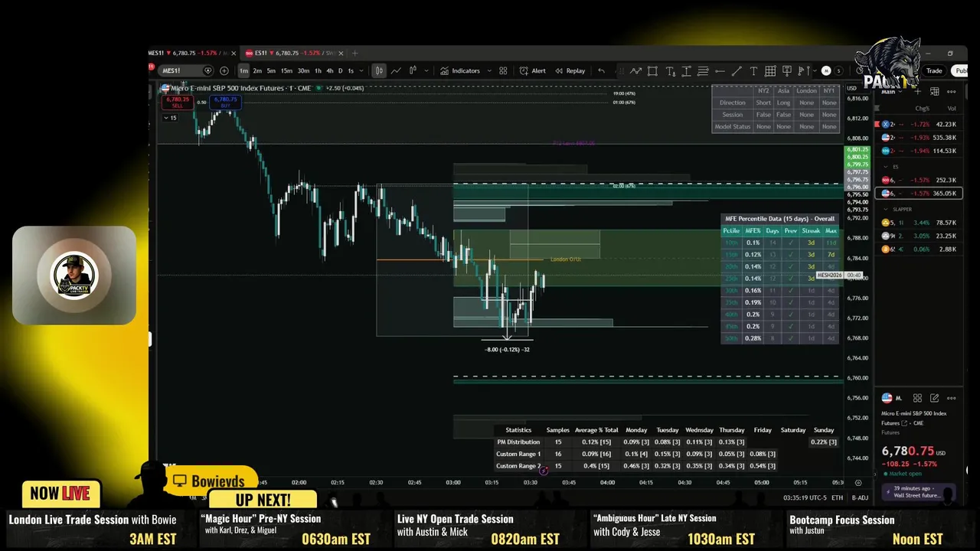
Task: Switch to the 1h timeframe
Action: tap(318, 70)
